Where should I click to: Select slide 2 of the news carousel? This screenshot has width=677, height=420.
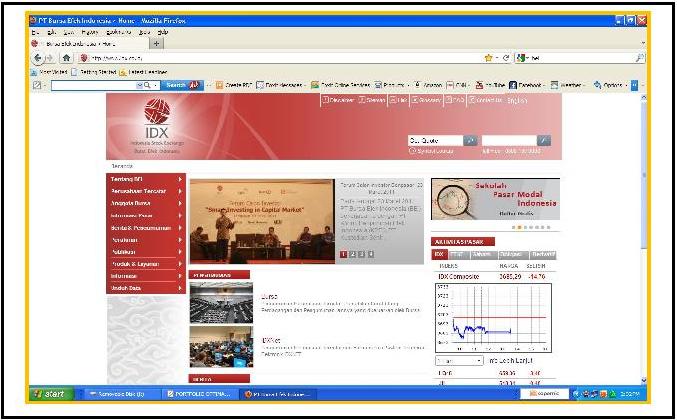pos(353,254)
